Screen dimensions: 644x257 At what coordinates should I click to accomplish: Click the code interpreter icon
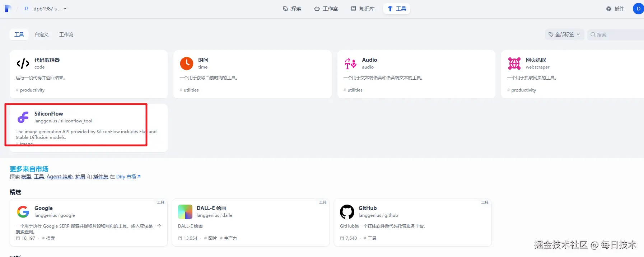point(23,64)
